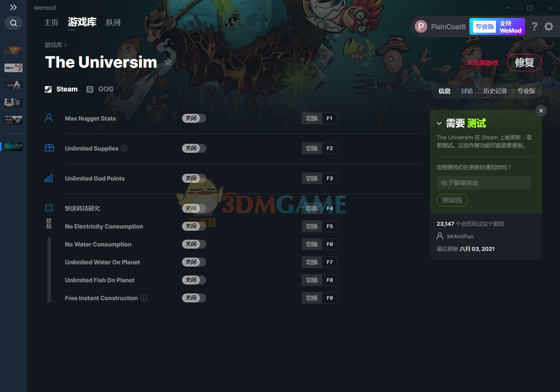Select the 游戏库 library tab
560x392 pixels.
pos(82,22)
